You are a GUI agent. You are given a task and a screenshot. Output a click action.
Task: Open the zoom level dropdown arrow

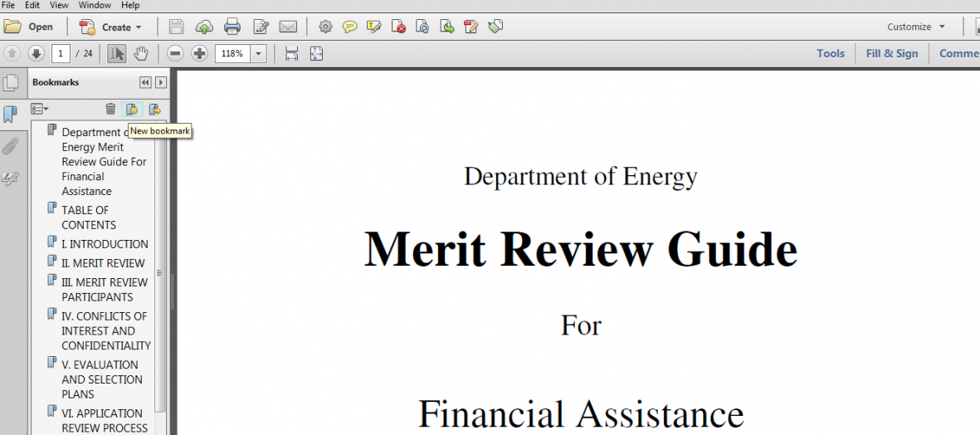click(x=259, y=54)
